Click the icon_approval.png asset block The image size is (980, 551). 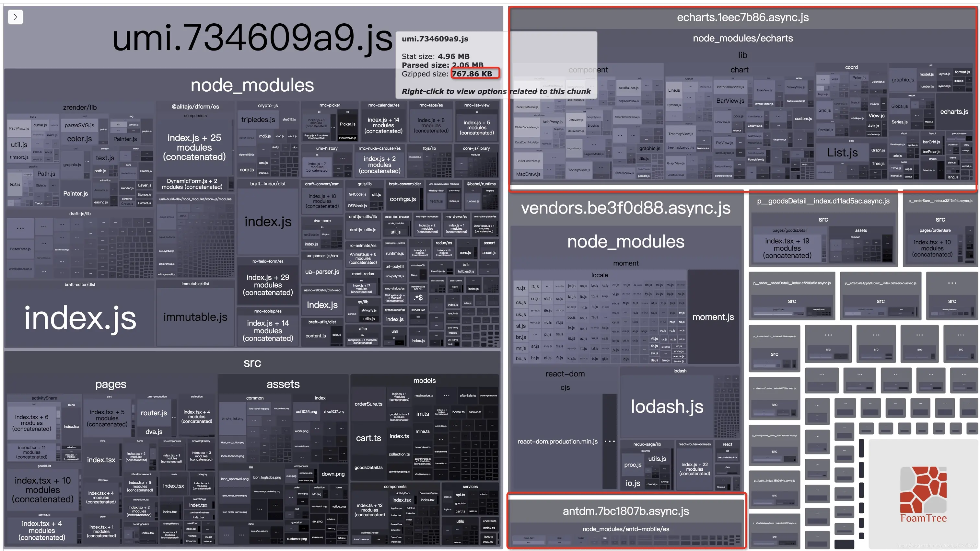click(234, 479)
